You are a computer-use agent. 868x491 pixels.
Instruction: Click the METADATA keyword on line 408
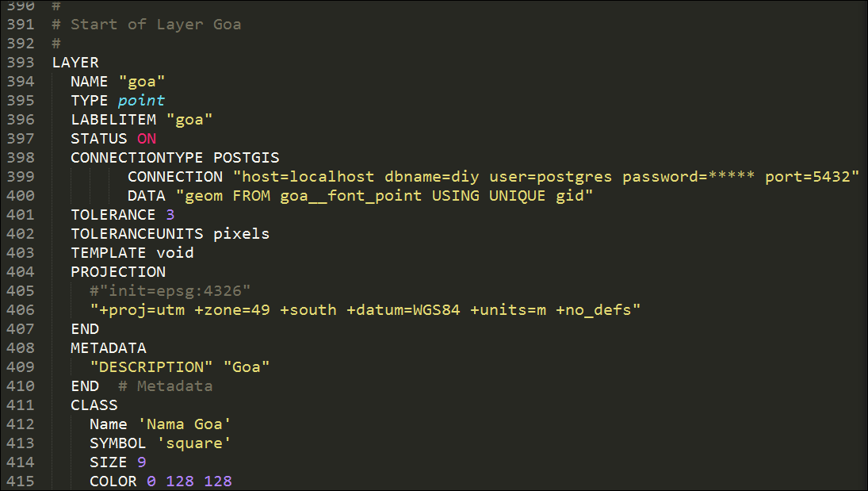point(109,348)
